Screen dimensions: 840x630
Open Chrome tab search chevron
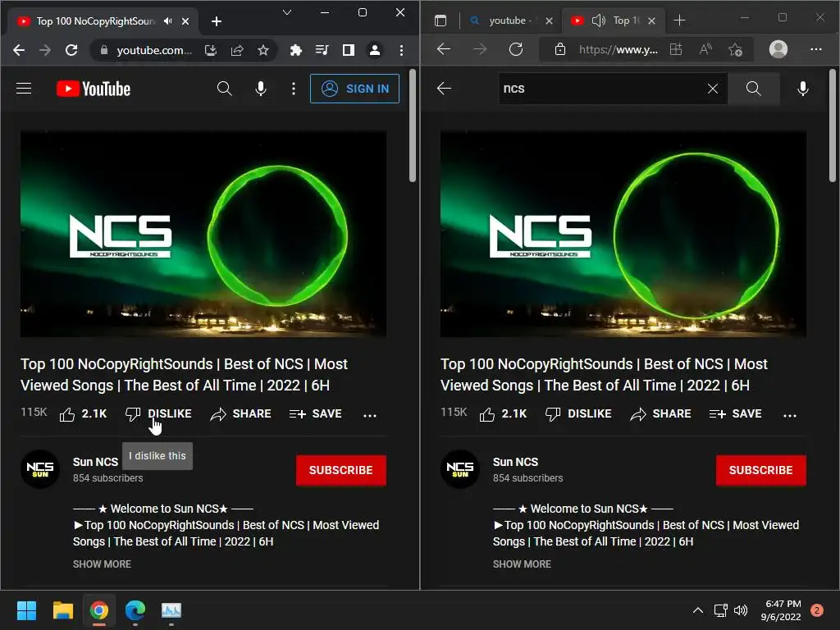(x=287, y=12)
